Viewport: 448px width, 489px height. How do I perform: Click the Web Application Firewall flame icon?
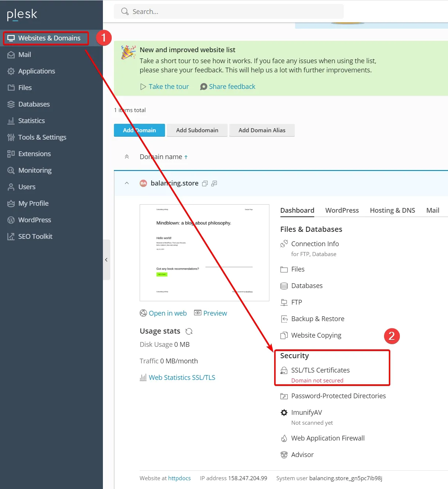click(x=284, y=438)
